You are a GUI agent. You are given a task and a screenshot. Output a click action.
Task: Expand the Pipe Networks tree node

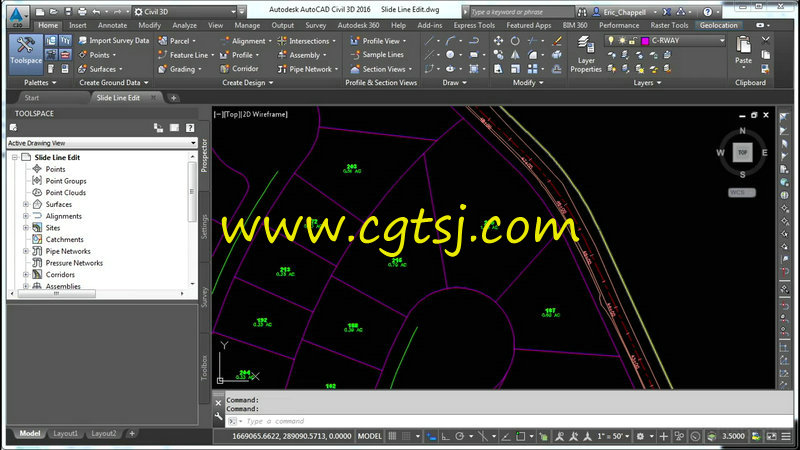click(x=26, y=251)
